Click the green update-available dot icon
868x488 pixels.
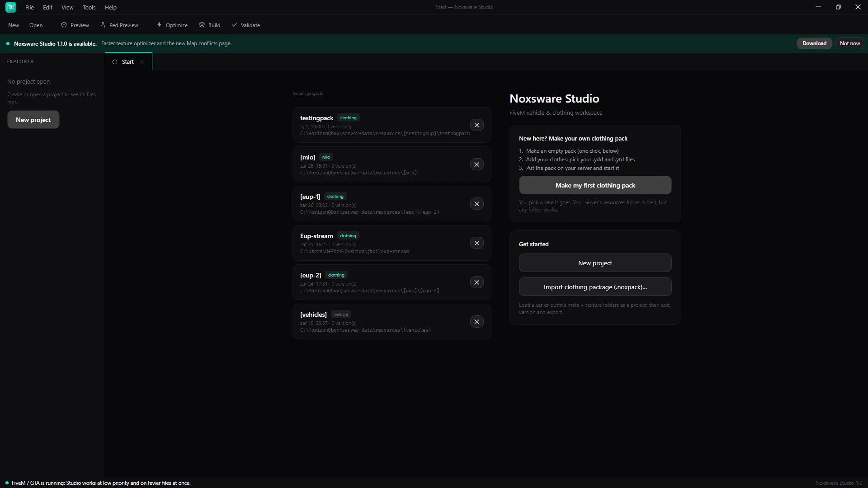point(8,44)
